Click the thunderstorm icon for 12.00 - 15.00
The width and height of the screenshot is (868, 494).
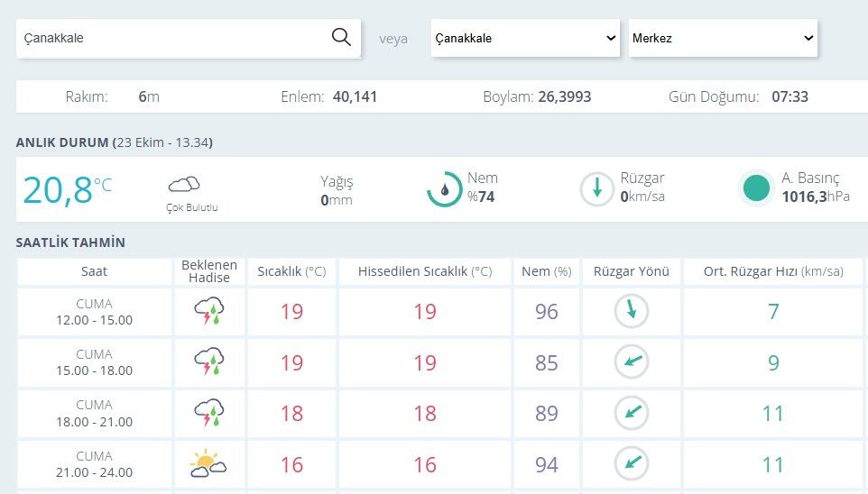208,311
